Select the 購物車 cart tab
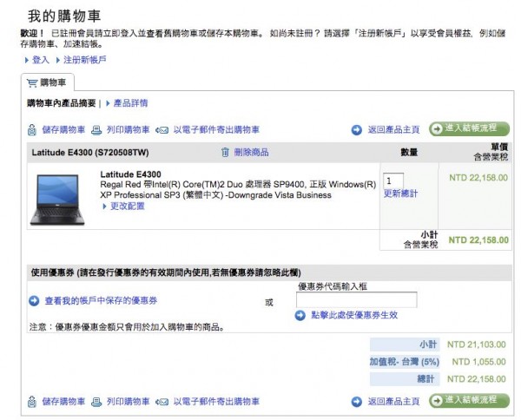The width and height of the screenshot is (521, 420). tap(48, 82)
